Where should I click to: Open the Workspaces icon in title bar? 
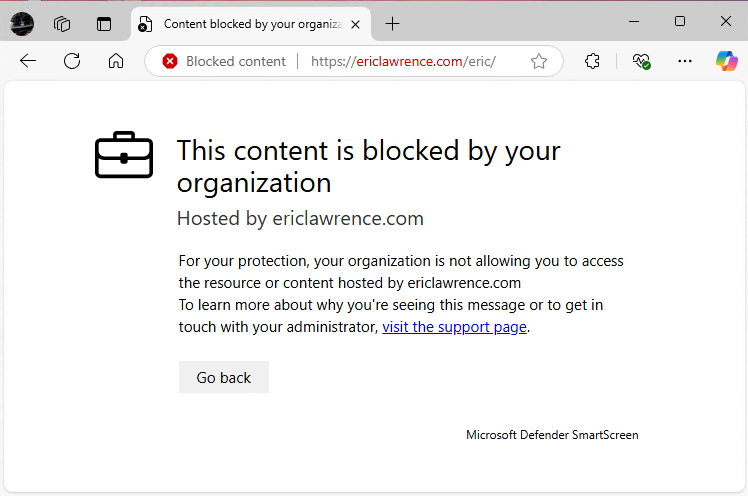click(62, 23)
